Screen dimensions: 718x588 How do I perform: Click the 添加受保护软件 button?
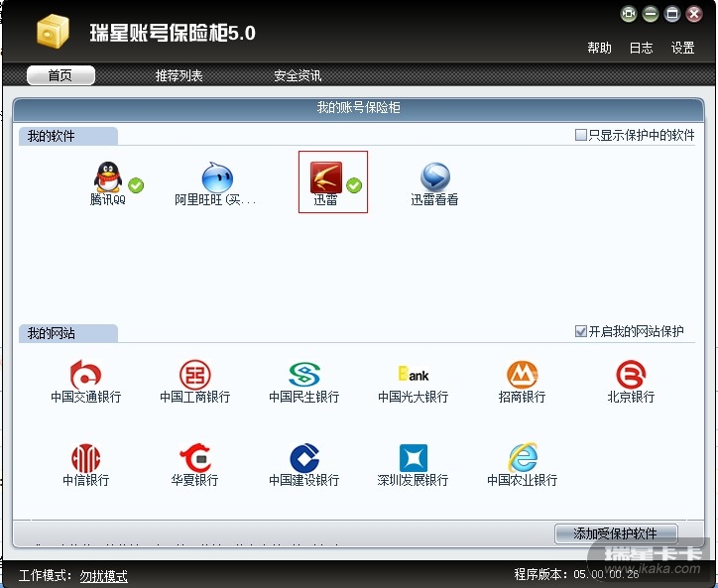pos(616,533)
